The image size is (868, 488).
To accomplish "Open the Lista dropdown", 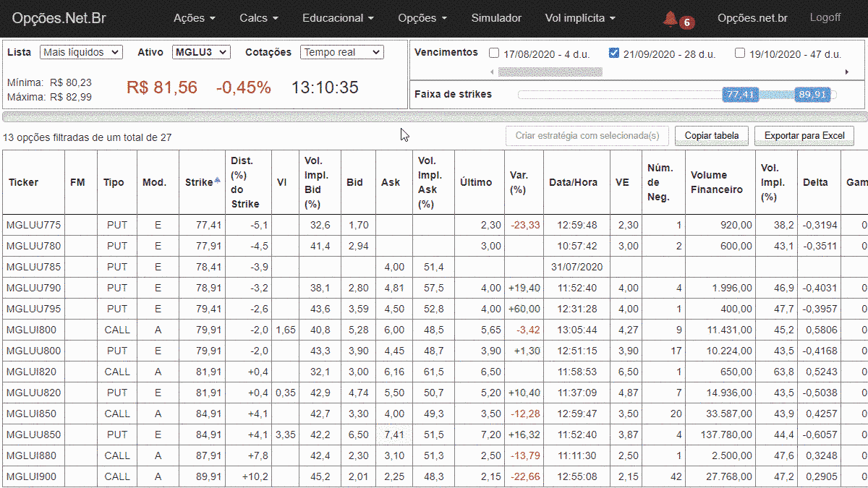I will point(82,52).
